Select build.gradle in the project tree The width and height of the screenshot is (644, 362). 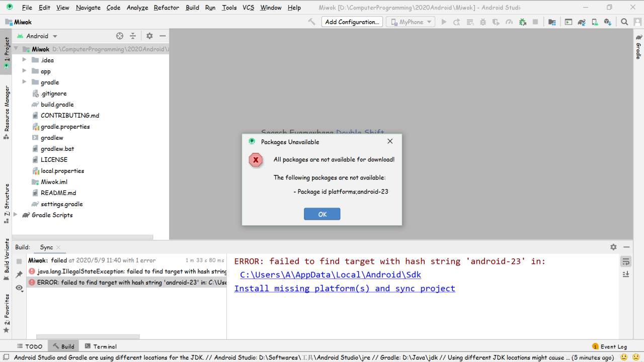click(57, 105)
